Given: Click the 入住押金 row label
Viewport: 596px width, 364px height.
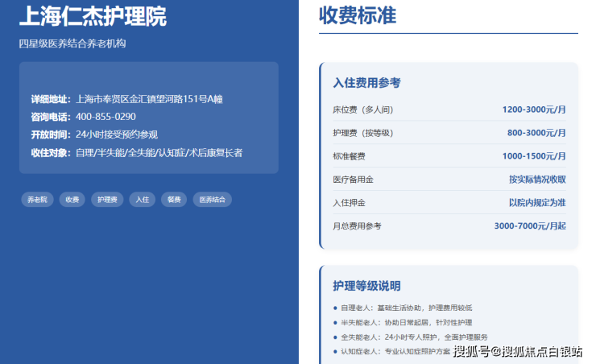Looking at the screenshot, I should point(349,203).
